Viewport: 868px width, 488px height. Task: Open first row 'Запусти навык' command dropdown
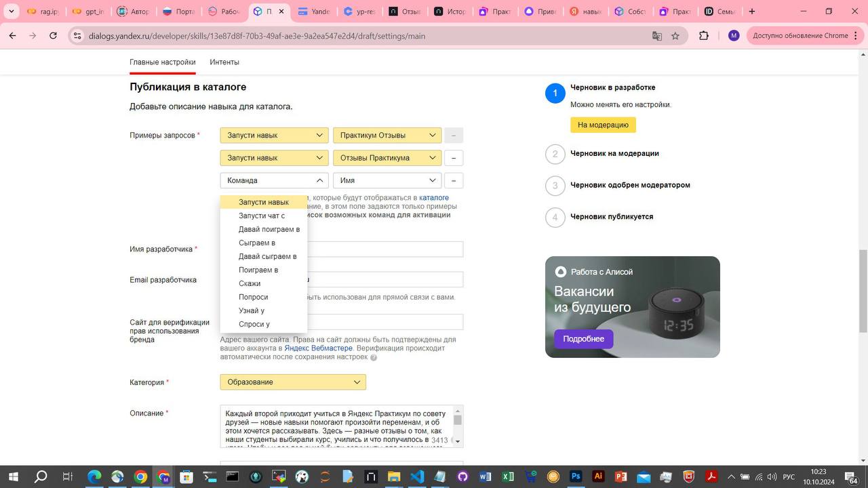[x=274, y=136]
